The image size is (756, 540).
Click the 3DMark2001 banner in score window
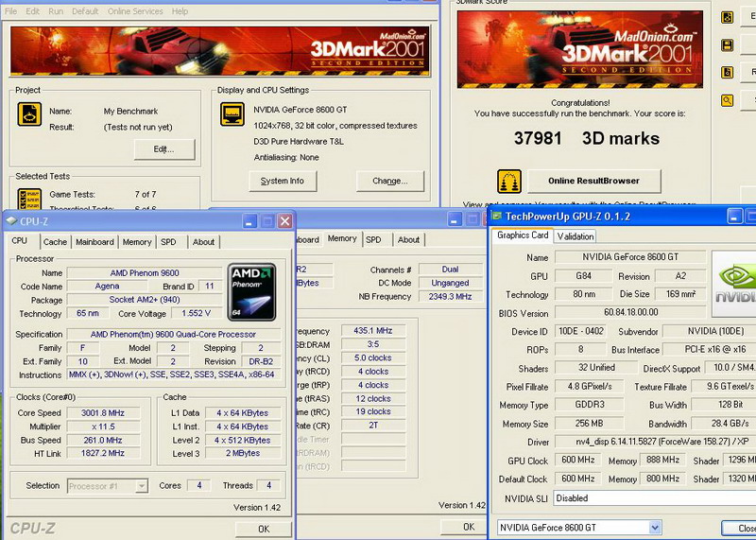point(580,49)
